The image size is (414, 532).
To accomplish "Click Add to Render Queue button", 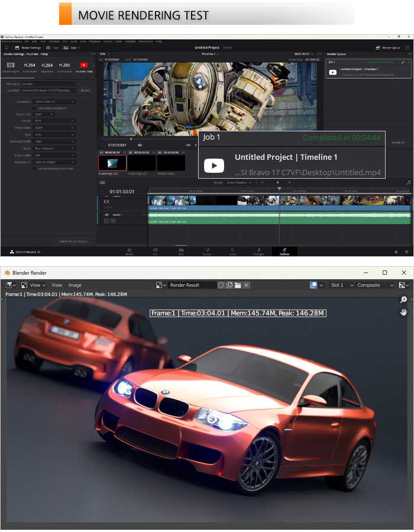I will [73, 241].
